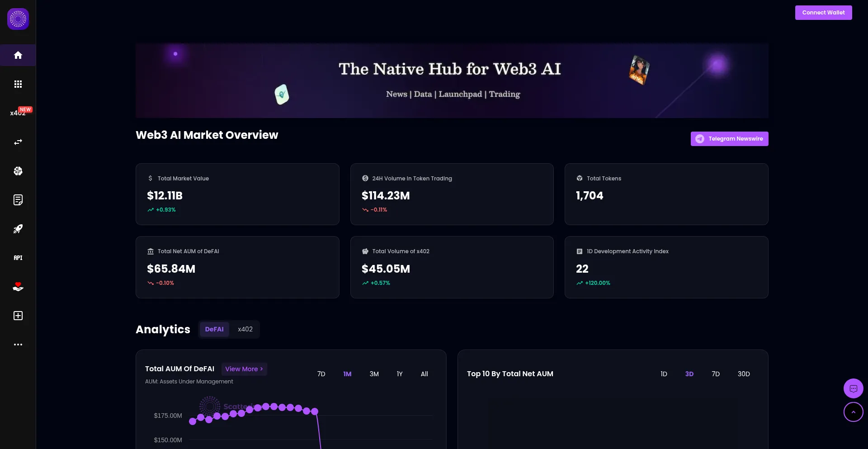The width and height of the screenshot is (868, 449).
Task: Open the grid apps icon in sidebar
Action: tap(18, 84)
